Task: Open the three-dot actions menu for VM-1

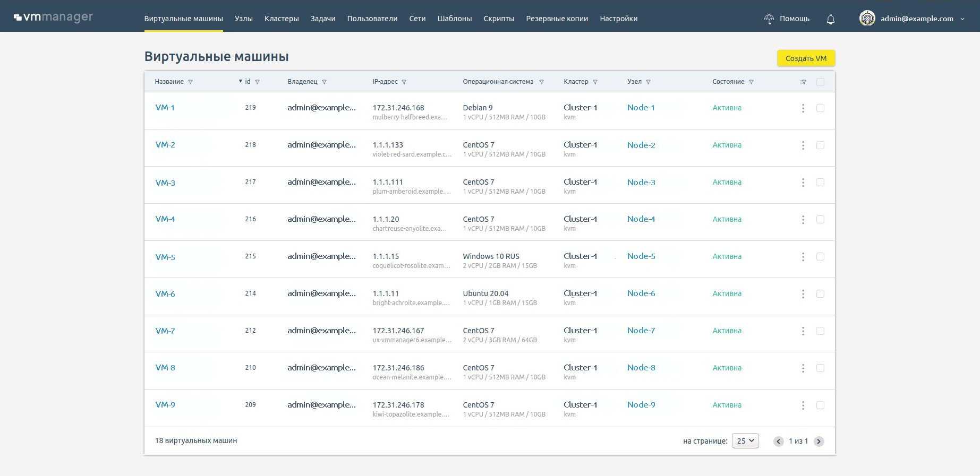Action: [x=803, y=108]
